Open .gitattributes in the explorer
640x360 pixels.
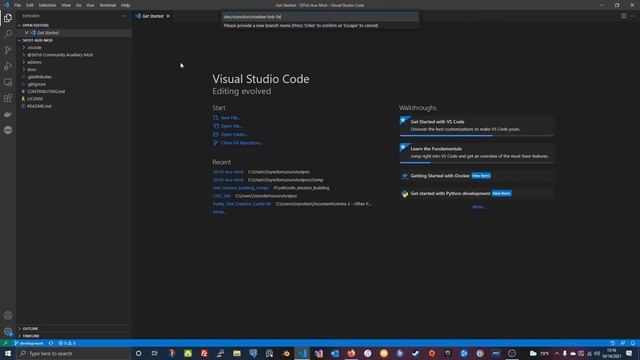[x=40, y=77]
